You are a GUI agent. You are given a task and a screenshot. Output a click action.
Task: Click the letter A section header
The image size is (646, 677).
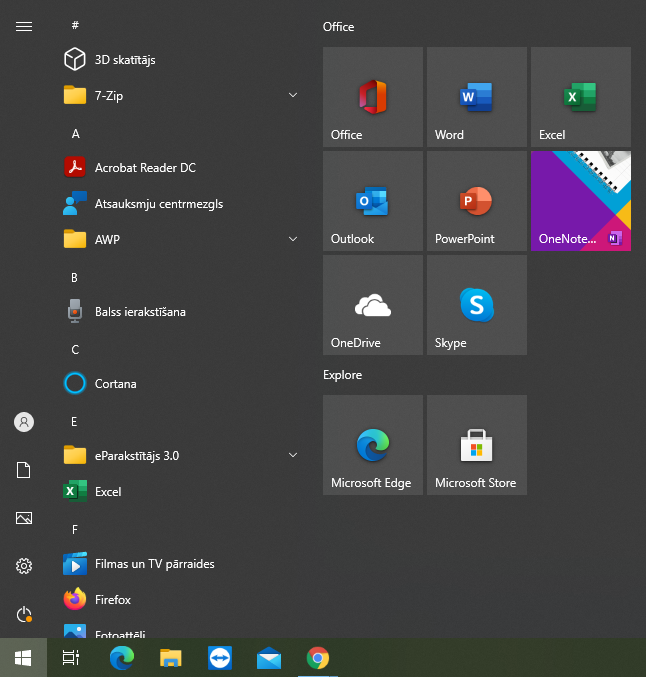pyautogui.click(x=76, y=133)
